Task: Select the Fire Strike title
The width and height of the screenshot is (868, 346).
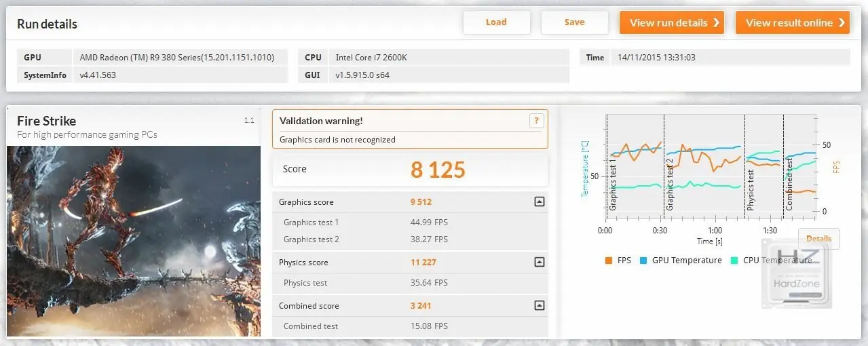Action: pyautogui.click(x=46, y=121)
